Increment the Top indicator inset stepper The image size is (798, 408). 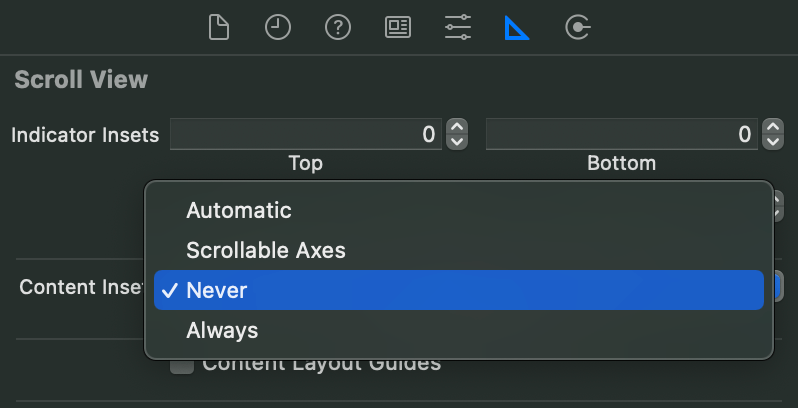(457, 127)
